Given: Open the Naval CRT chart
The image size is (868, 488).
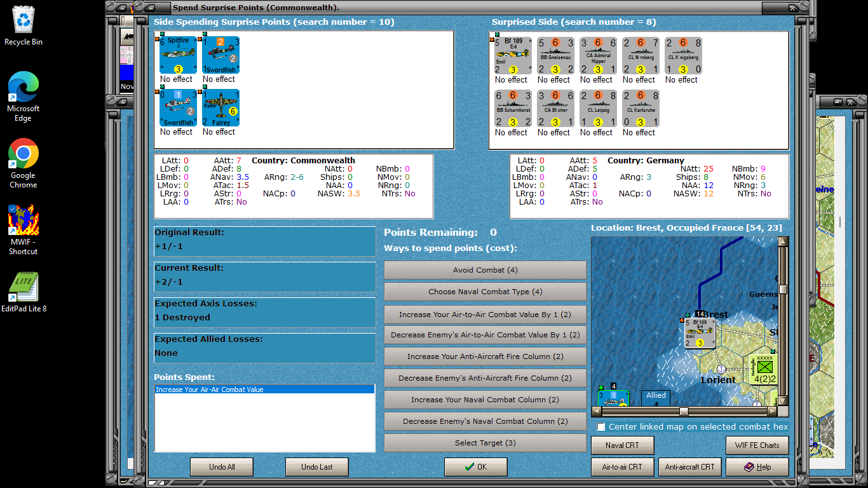Looking at the screenshot, I should click(623, 445).
